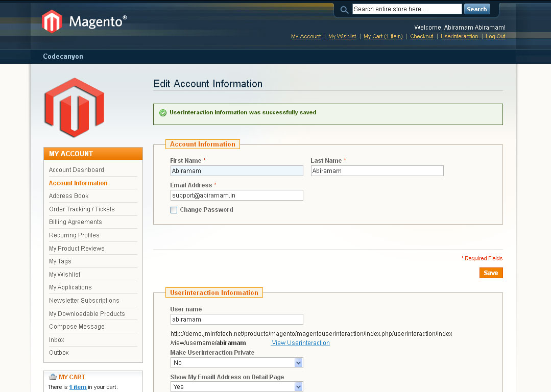Click Userinteraction header link
The image size is (551, 392).
pos(459,37)
